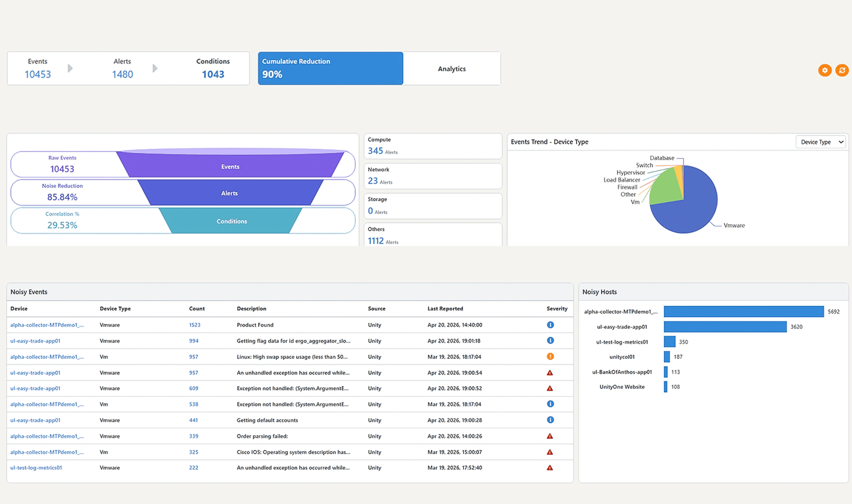
Task: Select the Cumulative Reduction tab
Action: [330, 69]
